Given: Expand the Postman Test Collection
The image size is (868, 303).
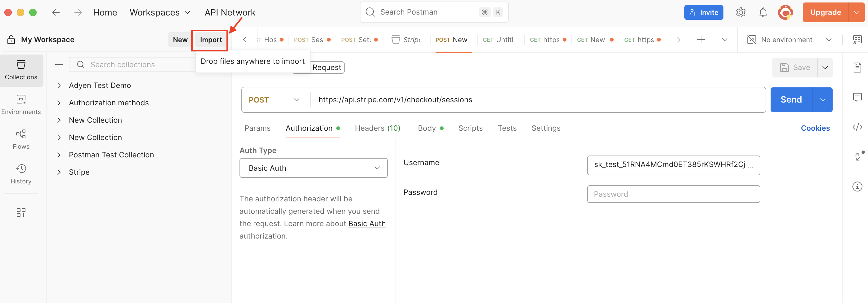Looking at the screenshot, I should pyautogui.click(x=59, y=155).
